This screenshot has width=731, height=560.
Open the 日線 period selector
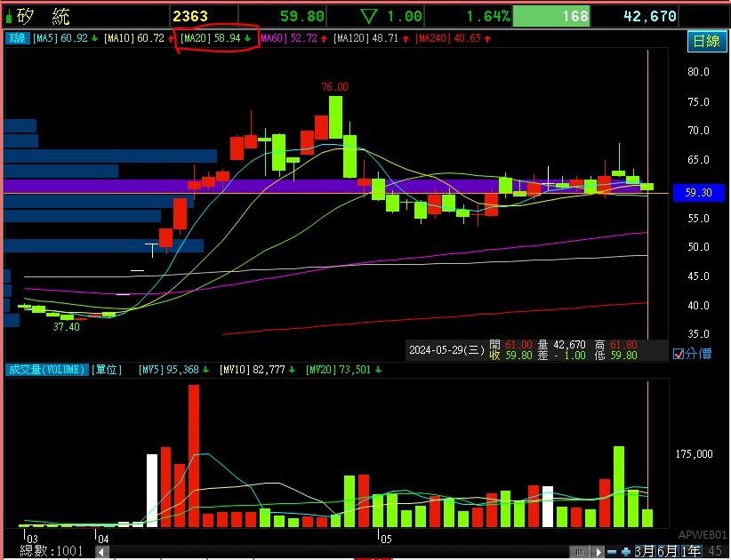(706, 42)
